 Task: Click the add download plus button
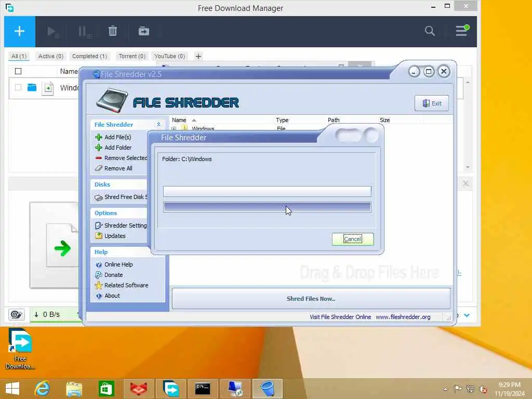click(19, 31)
